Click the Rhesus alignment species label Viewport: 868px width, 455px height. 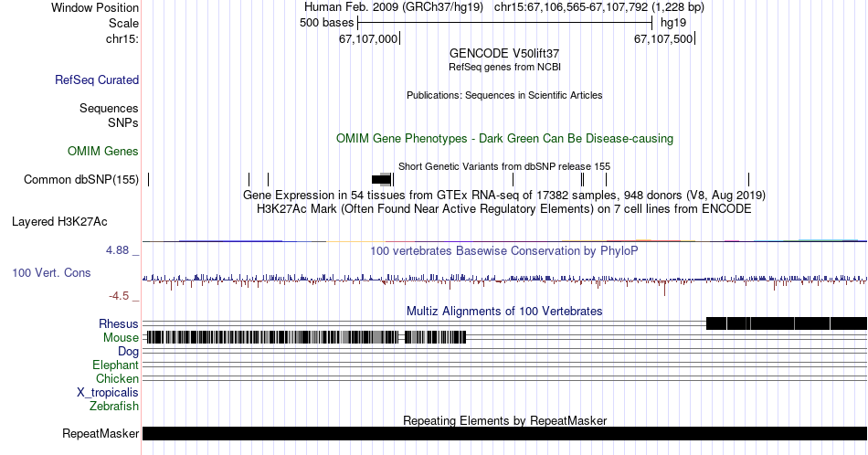tap(119, 323)
